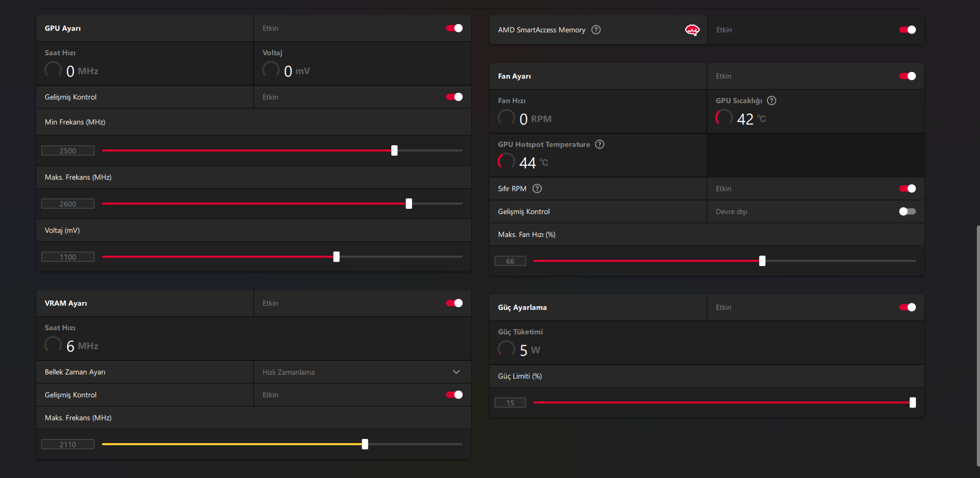Image resolution: width=980 pixels, height=478 pixels.
Task: Click the vertical scrollbar on the right
Action: [978, 344]
